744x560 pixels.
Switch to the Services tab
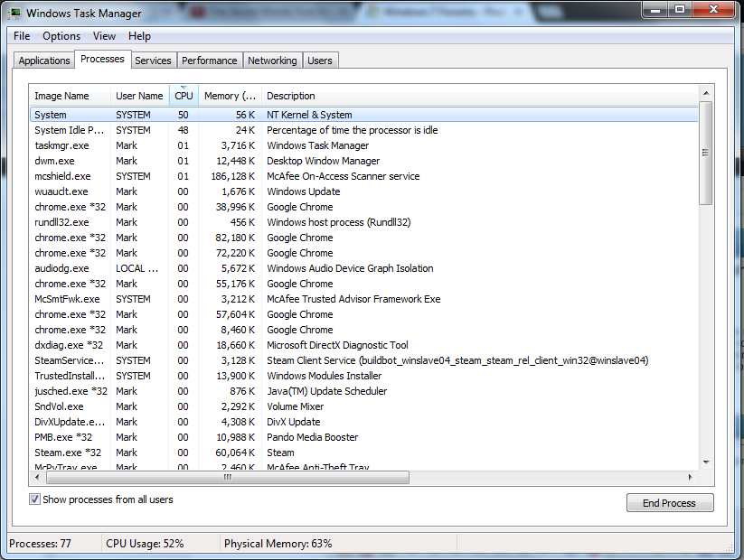click(x=153, y=61)
